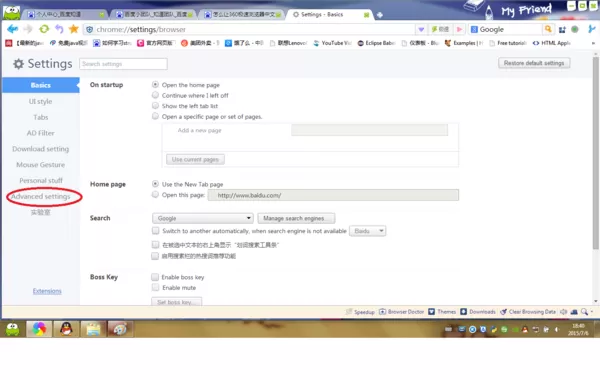Select the Basics settings section

coord(41,85)
